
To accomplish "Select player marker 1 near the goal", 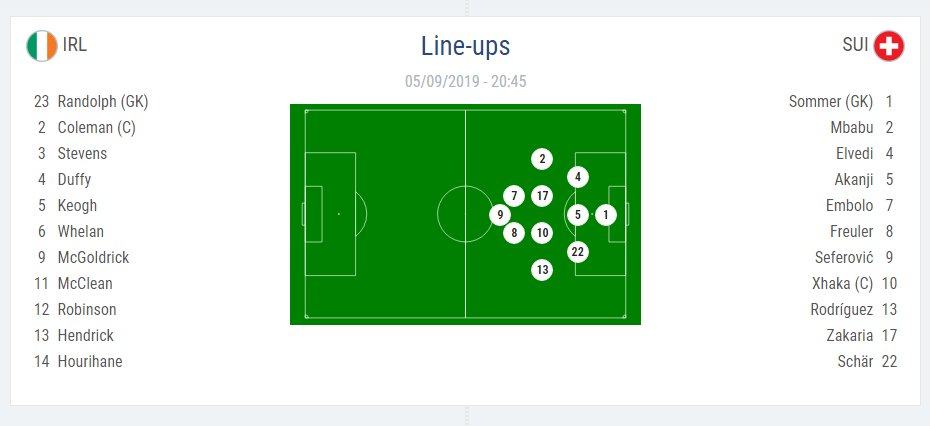I will coord(606,215).
